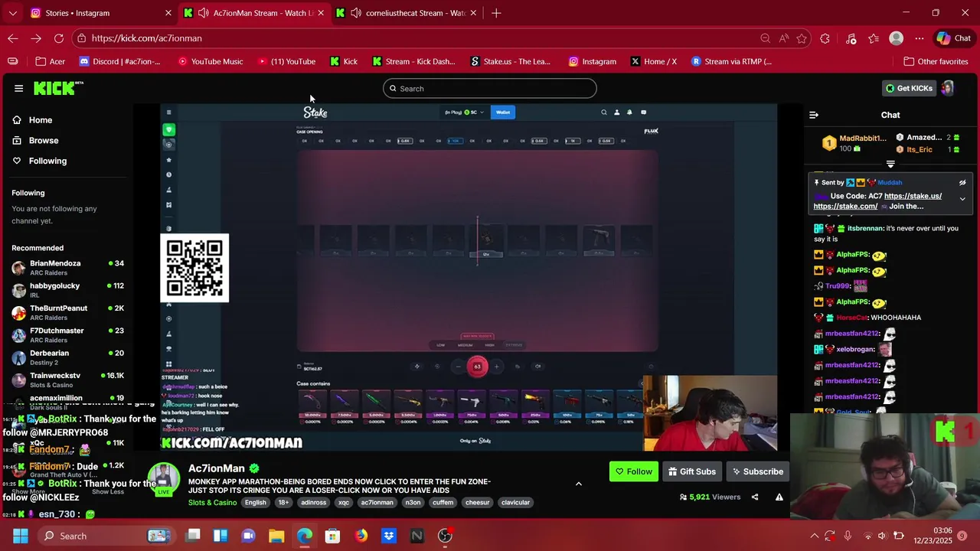Select the cheesur tag
This screenshot has height=551, width=980.
(477, 503)
